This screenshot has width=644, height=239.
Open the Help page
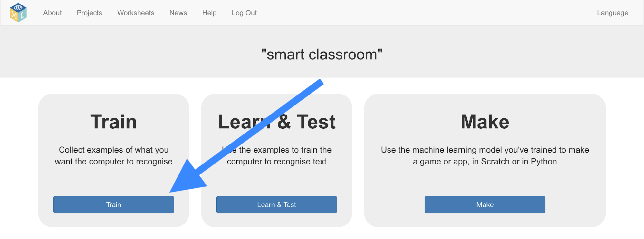tap(209, 13)
